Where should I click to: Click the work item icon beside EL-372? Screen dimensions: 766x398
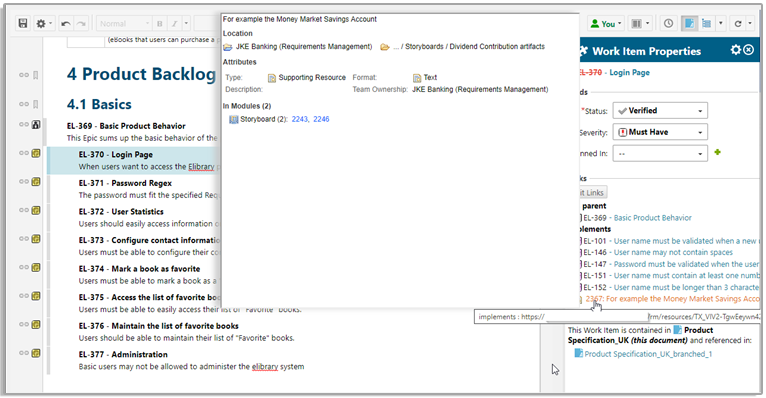click(x=36, y=210)
